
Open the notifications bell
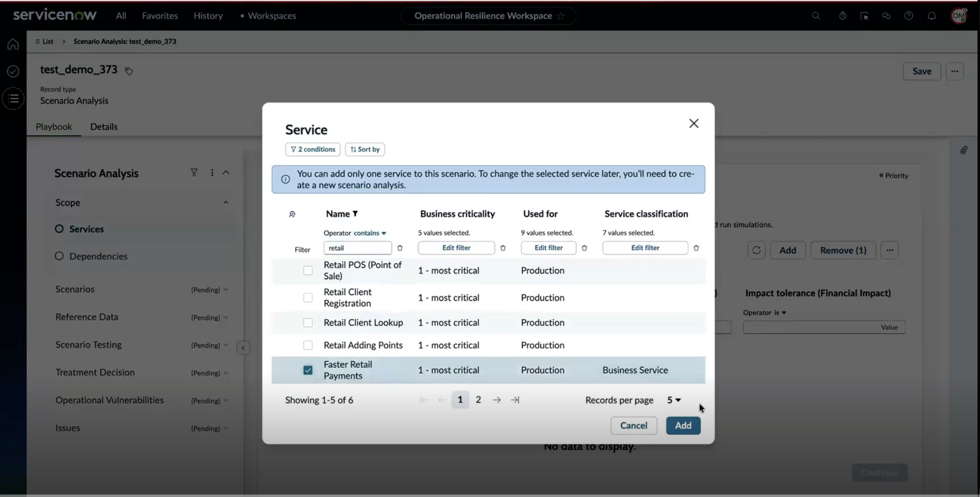932,16
